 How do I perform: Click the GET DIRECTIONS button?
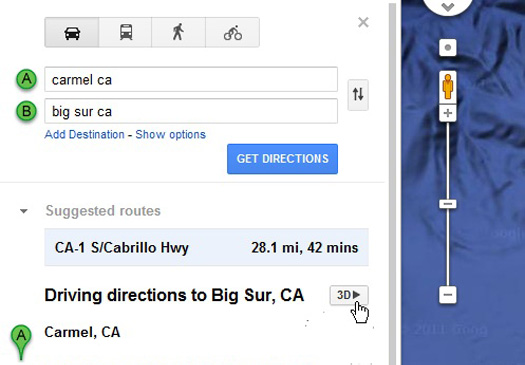(282, 159)
